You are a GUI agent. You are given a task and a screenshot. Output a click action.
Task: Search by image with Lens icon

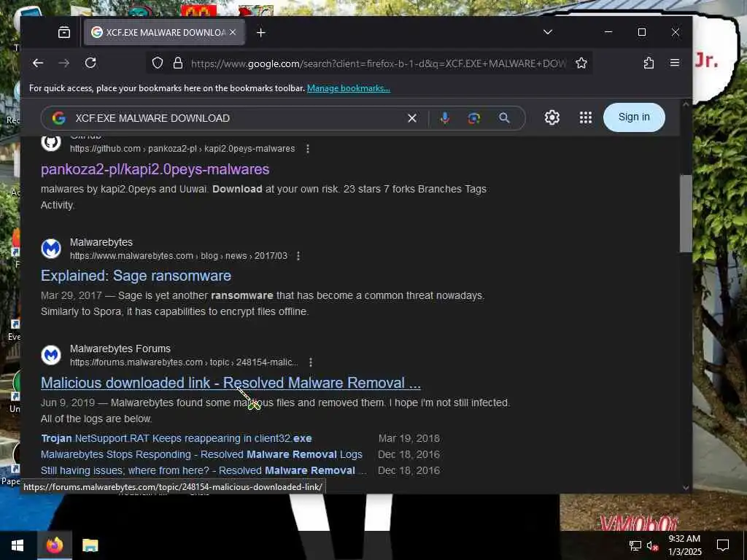[x=473, y=118]
